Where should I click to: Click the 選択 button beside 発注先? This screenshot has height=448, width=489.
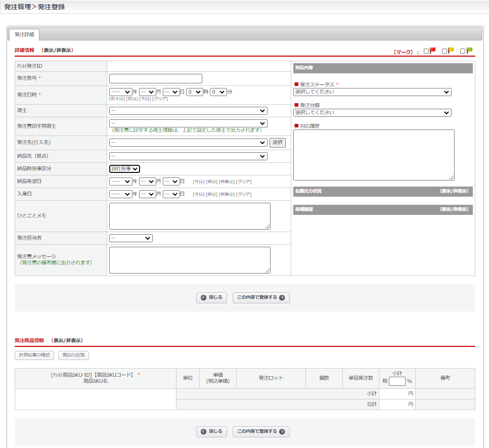pos(277,143)
